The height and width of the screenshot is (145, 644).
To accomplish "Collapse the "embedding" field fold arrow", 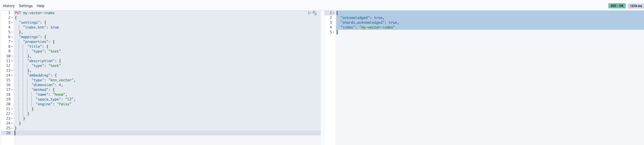I will (x=12, y=75).
